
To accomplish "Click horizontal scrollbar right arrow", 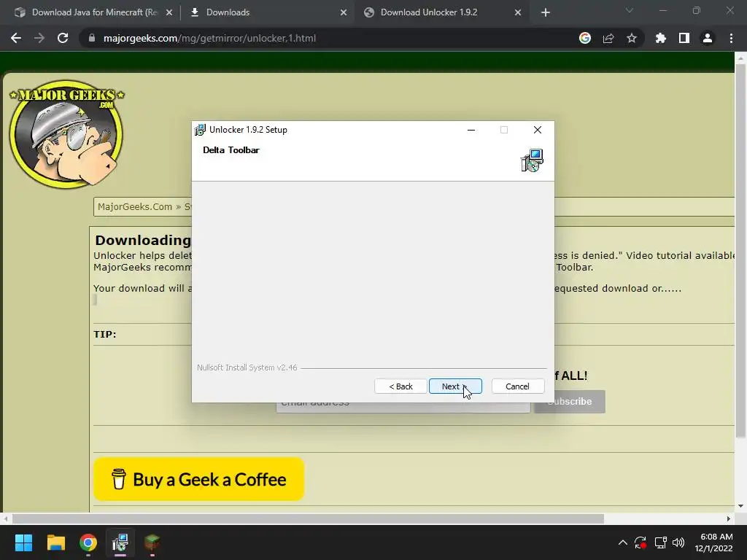I will [729, 518].
